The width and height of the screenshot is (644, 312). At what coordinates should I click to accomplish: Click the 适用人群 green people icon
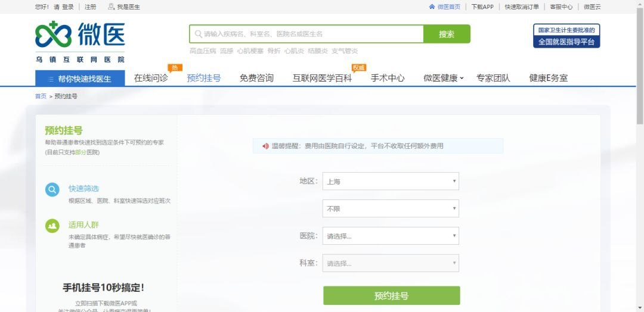52,226
